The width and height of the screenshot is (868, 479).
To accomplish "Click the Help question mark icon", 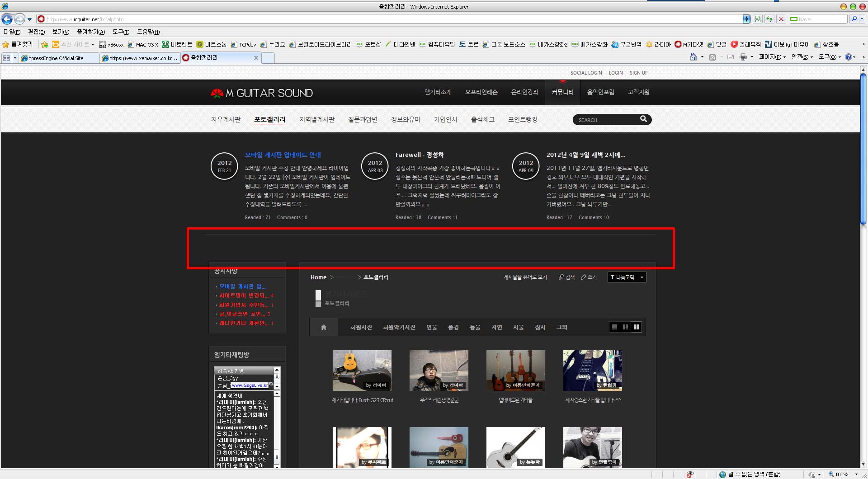I will tap(849, 57).
